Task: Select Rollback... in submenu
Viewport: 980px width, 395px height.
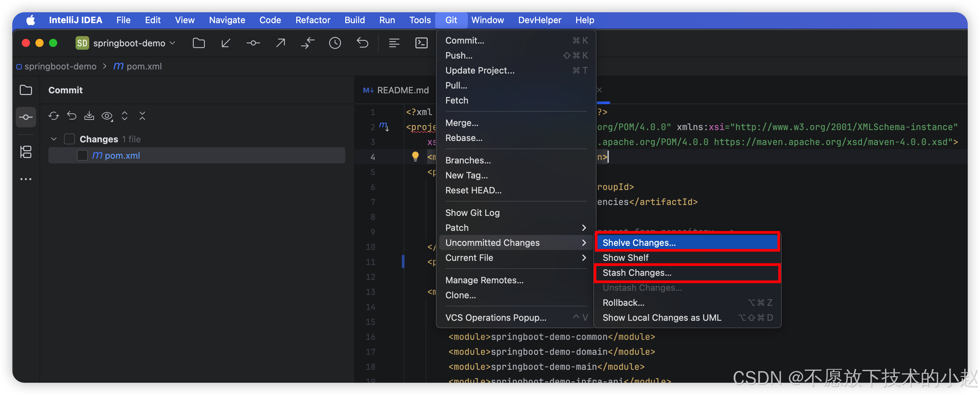Action: 687,302
